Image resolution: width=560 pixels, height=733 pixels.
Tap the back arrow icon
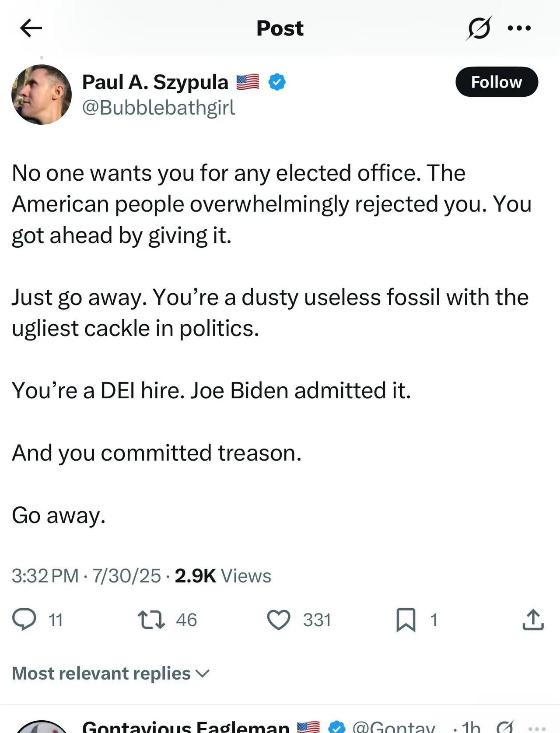click(x=31, y=28)
